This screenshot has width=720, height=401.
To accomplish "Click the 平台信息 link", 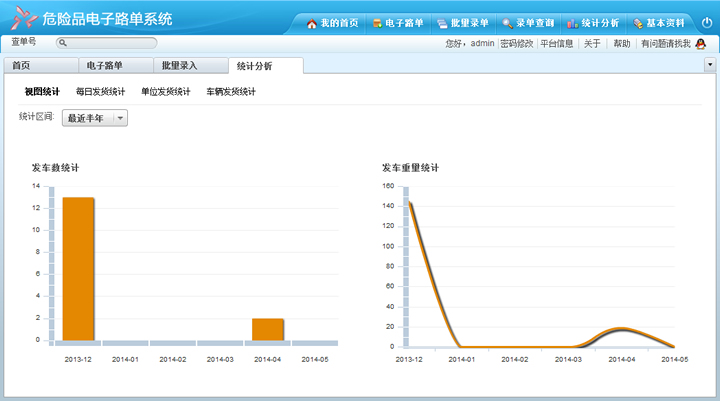I will [557, 44].
